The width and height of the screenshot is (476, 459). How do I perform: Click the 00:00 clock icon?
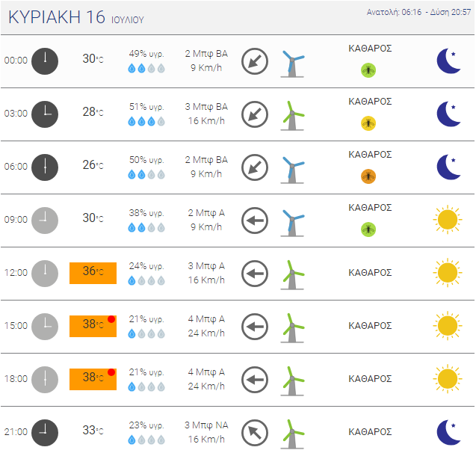coord(45,61)
